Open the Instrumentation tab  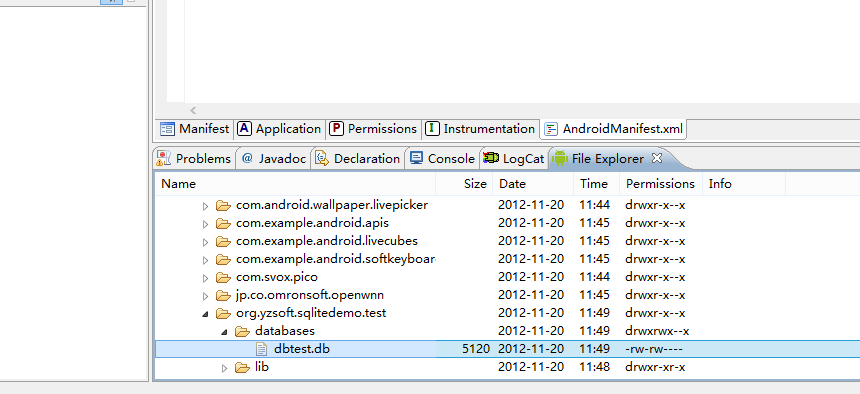click(480, 129)
